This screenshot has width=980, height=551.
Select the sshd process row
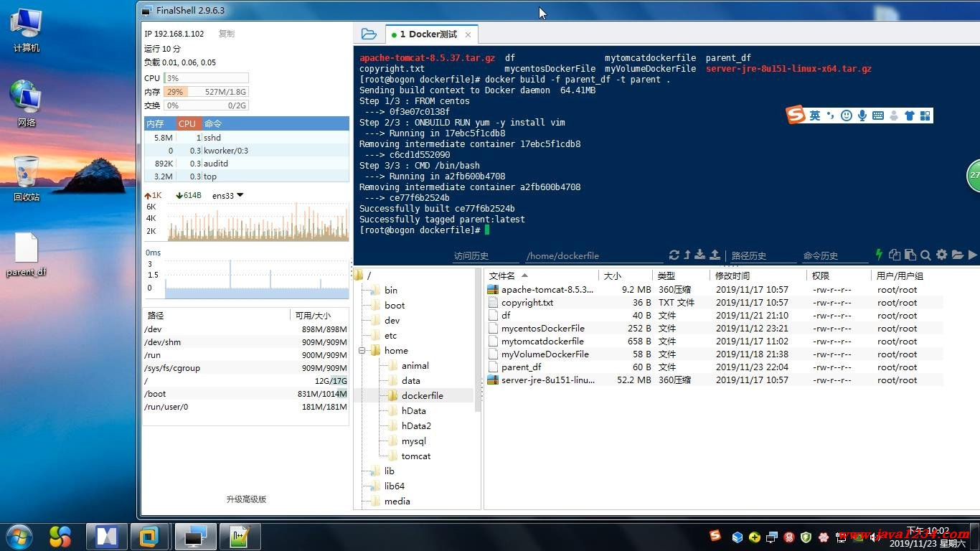click(247, 137)
